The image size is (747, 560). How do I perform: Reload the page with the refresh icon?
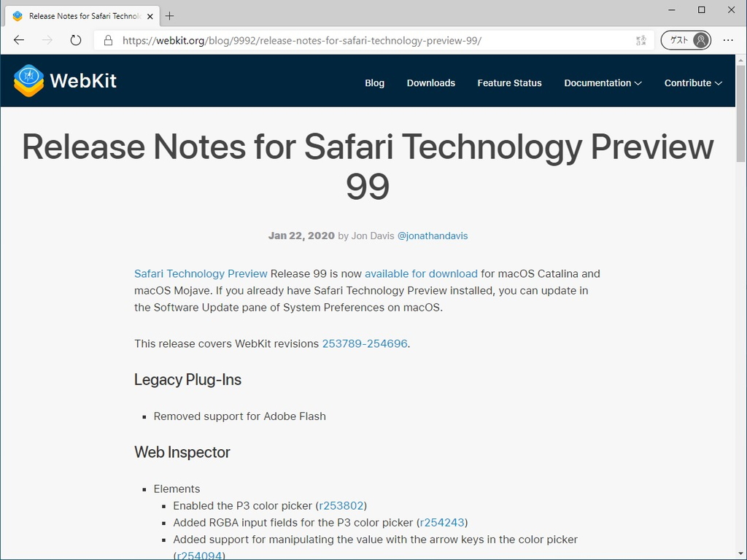point(76,40)
